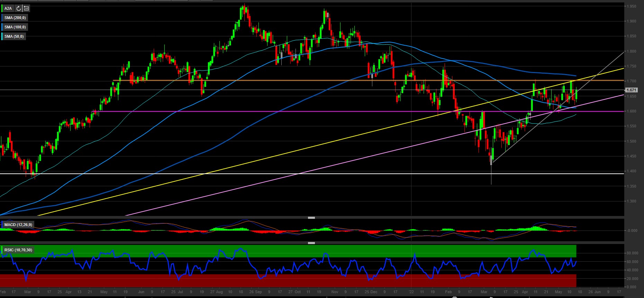644x298 pixels.
Task: Click the Jun label on time axis
Action: (141, 292)
